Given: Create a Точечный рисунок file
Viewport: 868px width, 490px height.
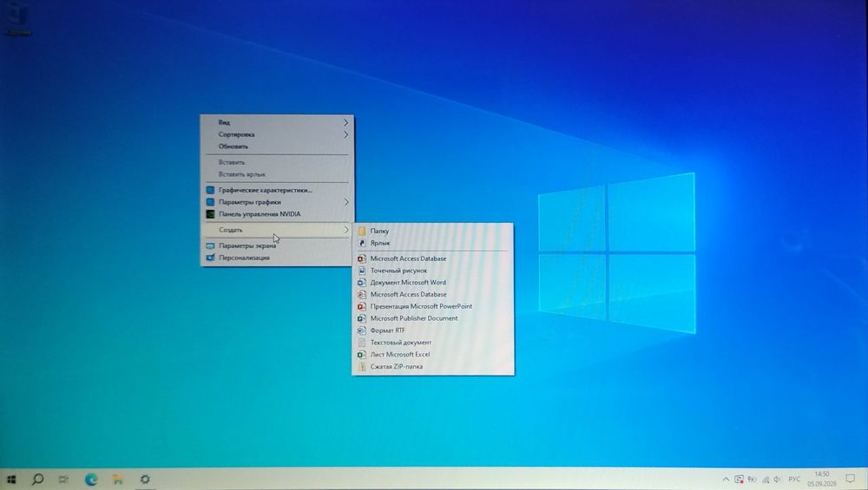Looking at the screenshot, I should (x=432, y=271).
